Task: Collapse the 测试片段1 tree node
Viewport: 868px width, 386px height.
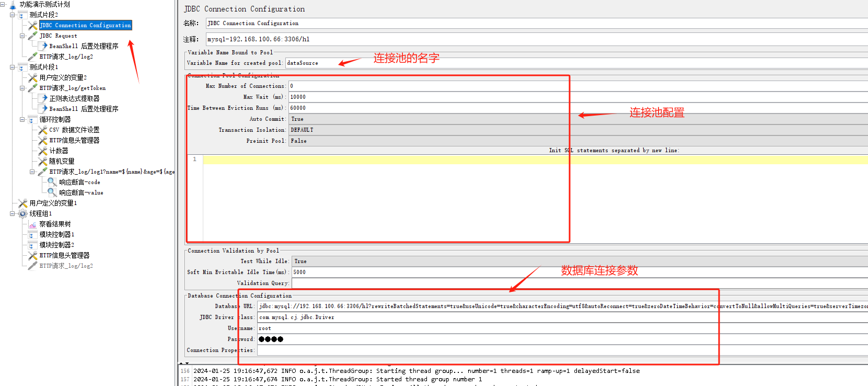Action: coord(13,67)
